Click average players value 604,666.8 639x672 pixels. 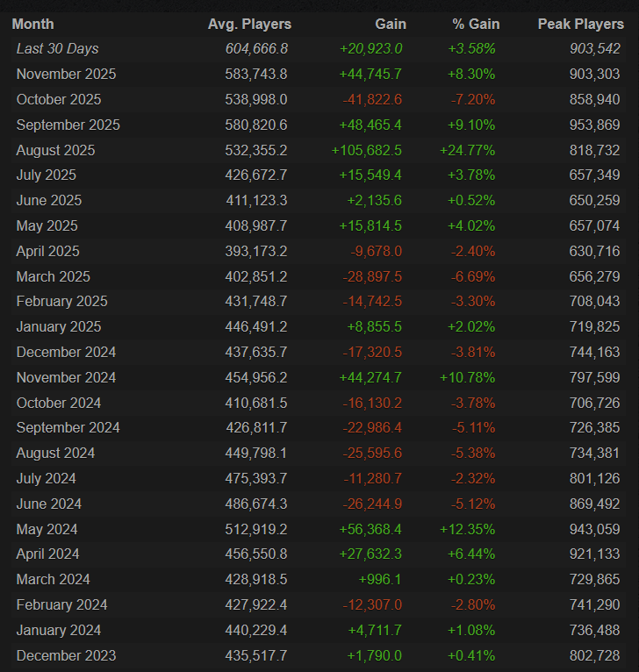click(x=256, y=49)
